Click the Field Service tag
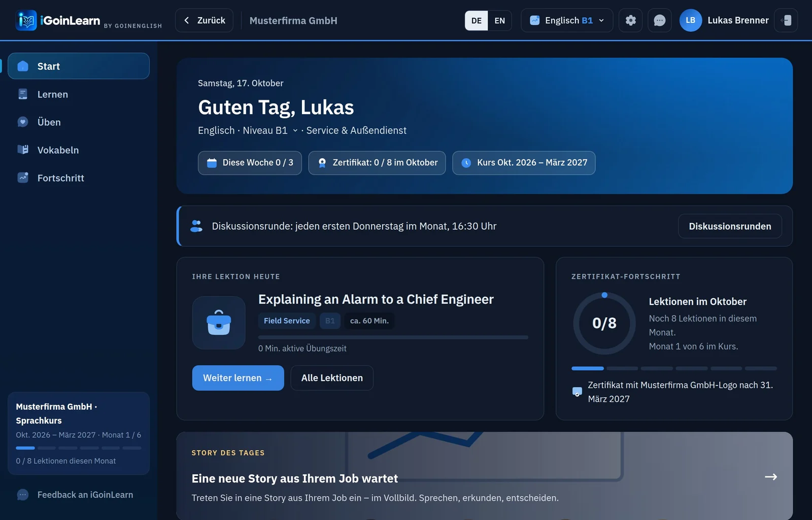The width and height of the screenshot is (812, 520). pos(287,321)
